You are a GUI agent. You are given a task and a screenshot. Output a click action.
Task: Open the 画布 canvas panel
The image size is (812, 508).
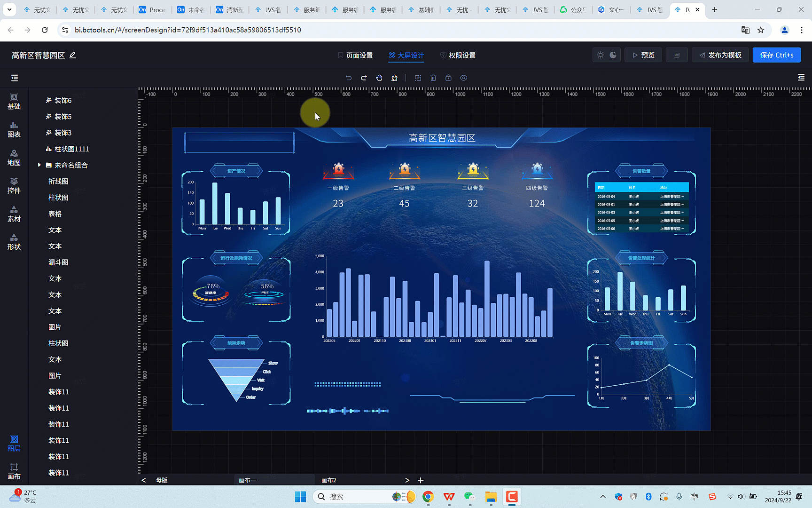[14, 472]
